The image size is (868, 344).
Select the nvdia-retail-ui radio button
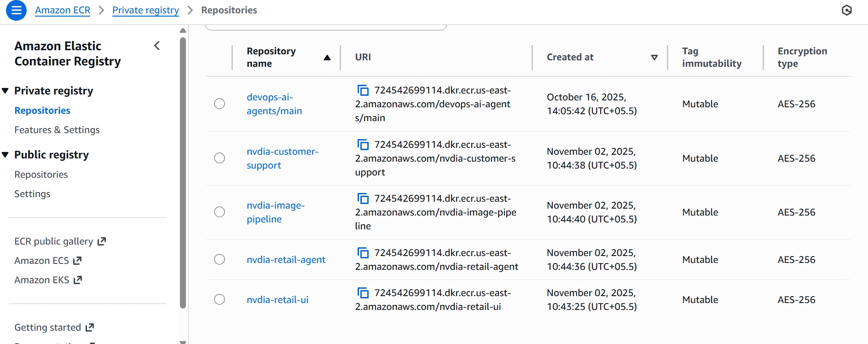tap(220, 299)
